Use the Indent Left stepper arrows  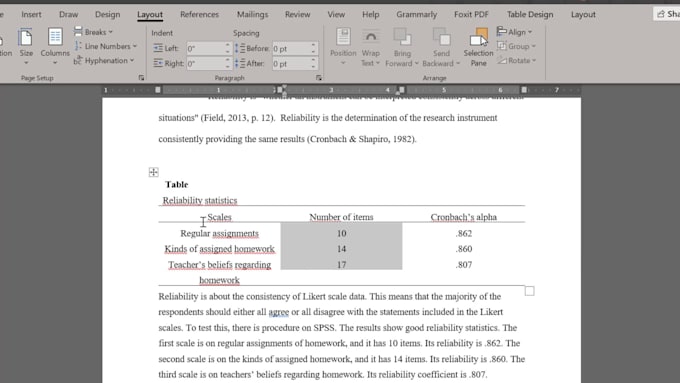[x=228, y=49]
